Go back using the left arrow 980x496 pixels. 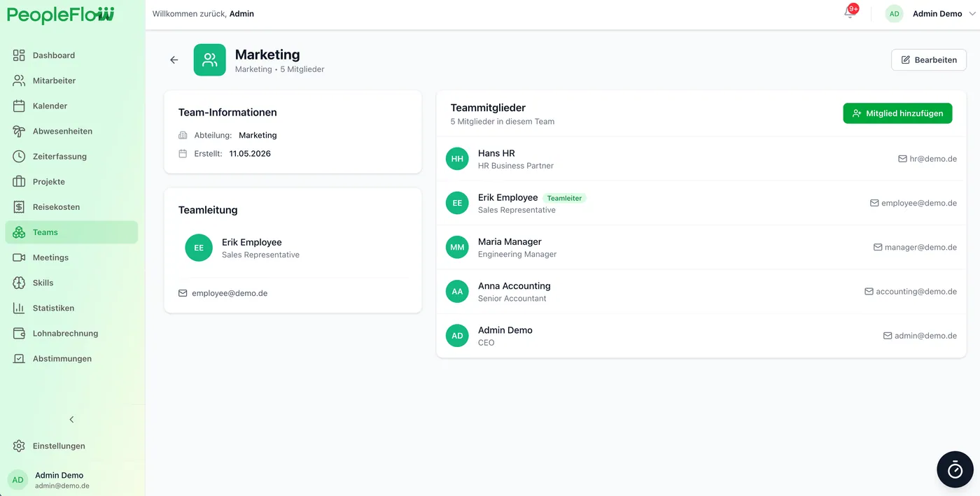pos(174,60)
